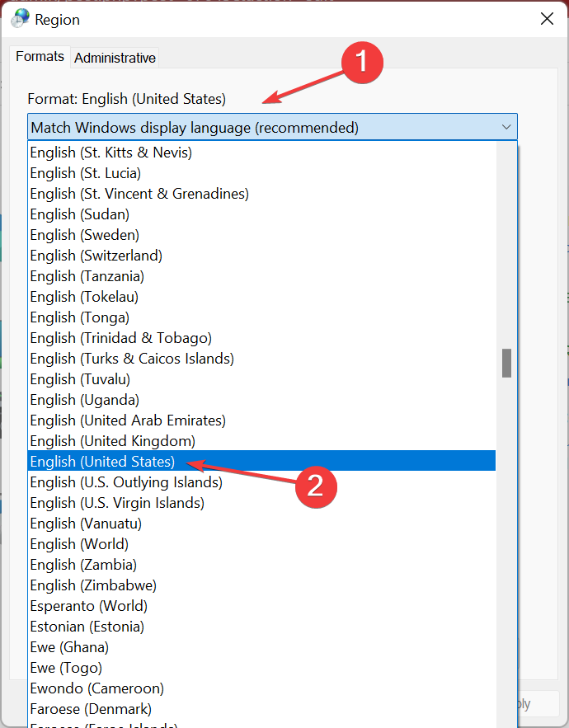Select English (Trinidad & Tobago)
The image size is (569, 728).
coord(120,338)
